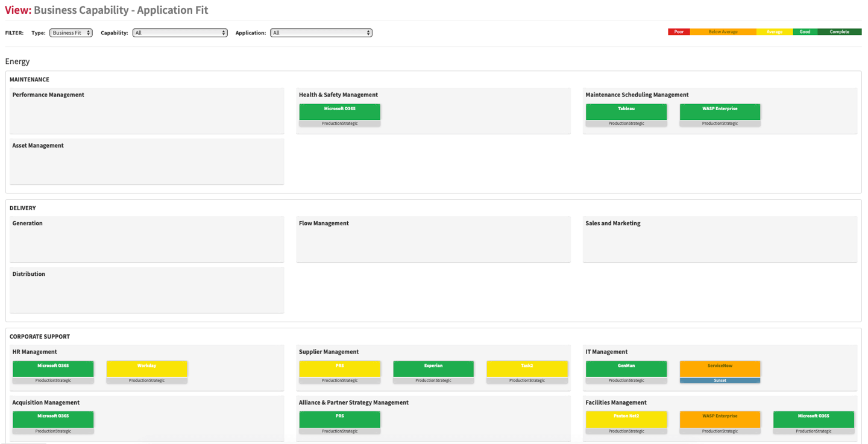Click the HR Management capability heading
The height and width of the screenshot is (444, 868).
[x=35, y=352]
